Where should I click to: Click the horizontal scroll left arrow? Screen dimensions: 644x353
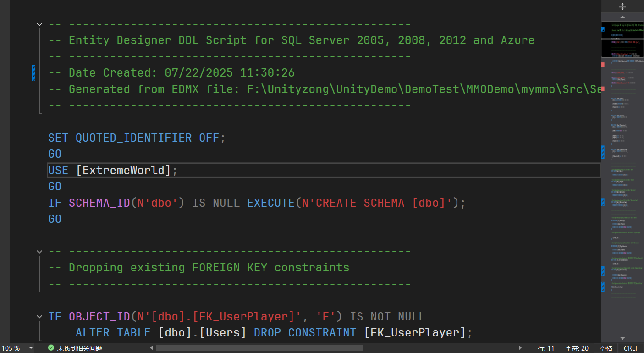(152, 348)
